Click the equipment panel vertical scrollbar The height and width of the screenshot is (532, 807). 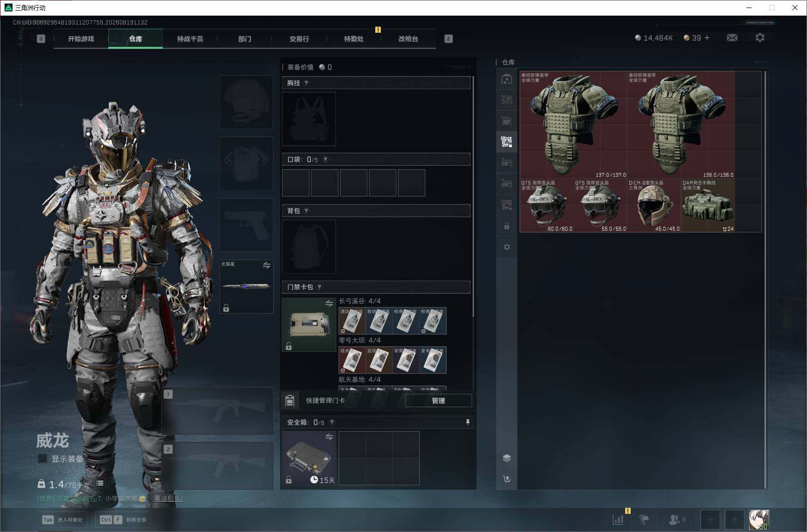coord(474,196)
